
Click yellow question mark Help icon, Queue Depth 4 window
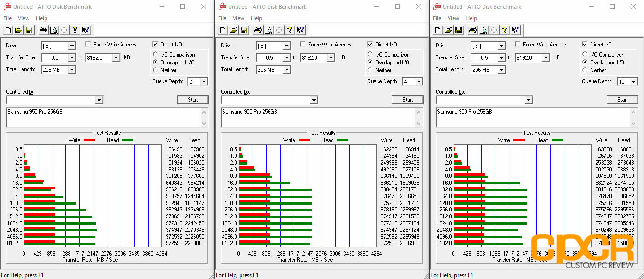(x=290, y=30)
